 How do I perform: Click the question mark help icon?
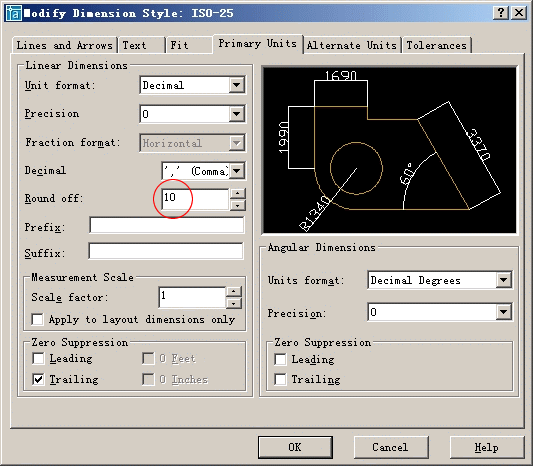(x=501, y=13)
